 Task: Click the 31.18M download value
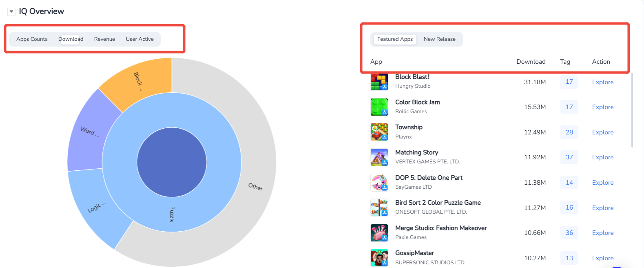535,82
